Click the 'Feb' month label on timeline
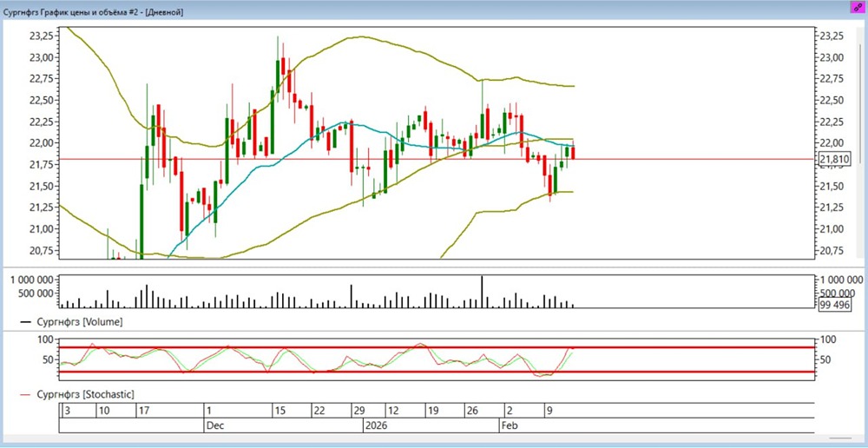Image resolution: width=868 pixels, height=448 pixels. pos(509,425)
